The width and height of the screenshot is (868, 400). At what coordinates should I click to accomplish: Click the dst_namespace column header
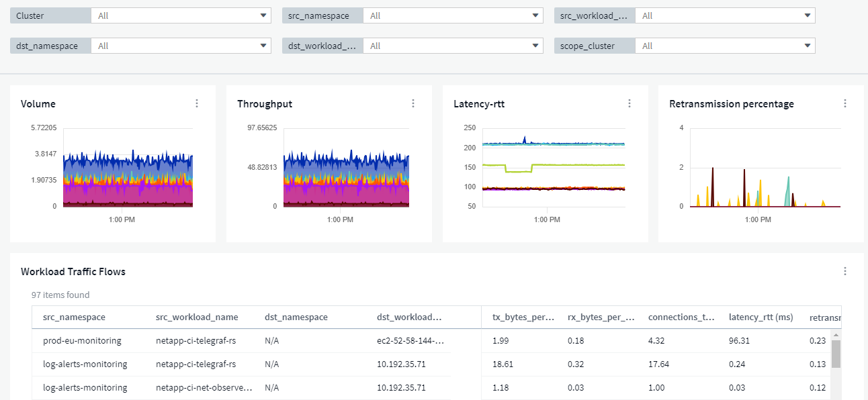[296, 317]
